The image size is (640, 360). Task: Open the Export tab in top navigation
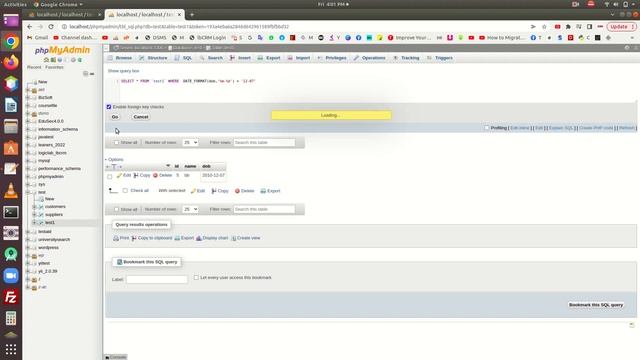point(269,58)
